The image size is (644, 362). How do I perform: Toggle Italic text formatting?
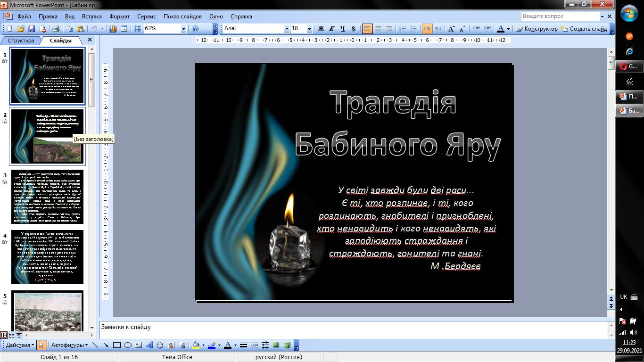332,29
